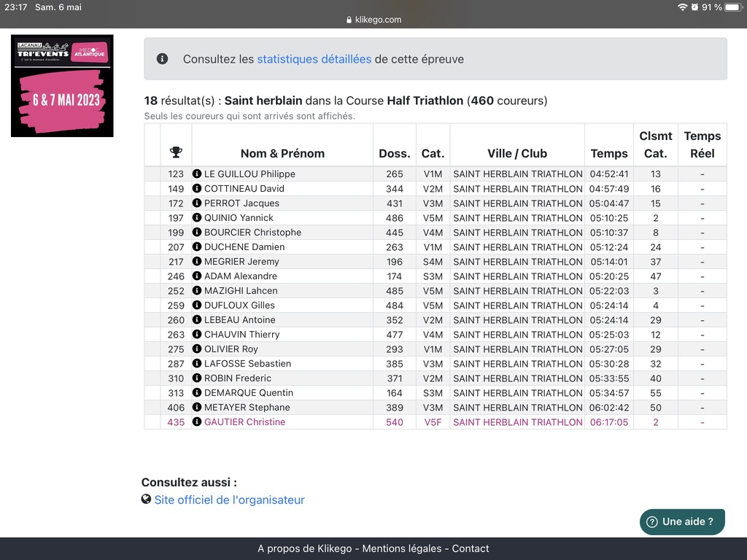Tap the battery indicator in status bar
Viewport: 747px width, 560px height.
(x=732, y=7)
